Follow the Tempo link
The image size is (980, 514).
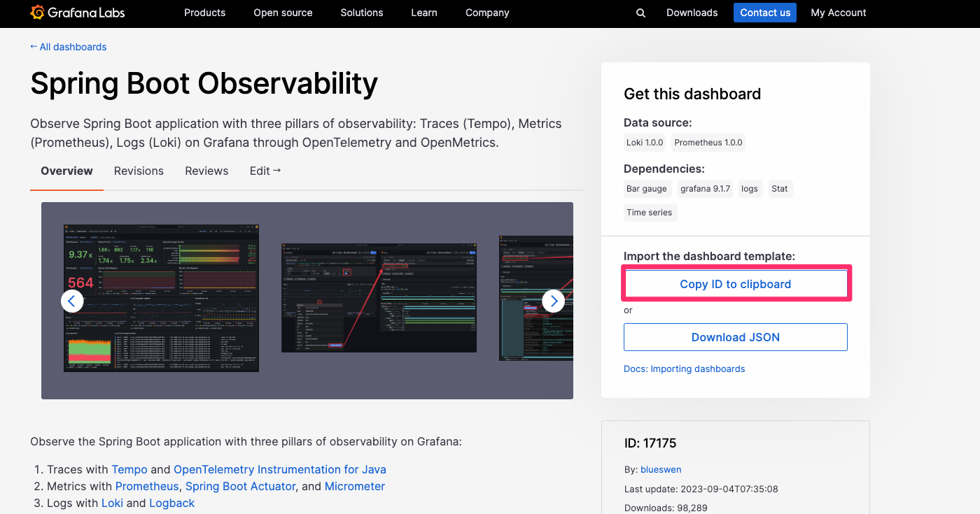129,469
